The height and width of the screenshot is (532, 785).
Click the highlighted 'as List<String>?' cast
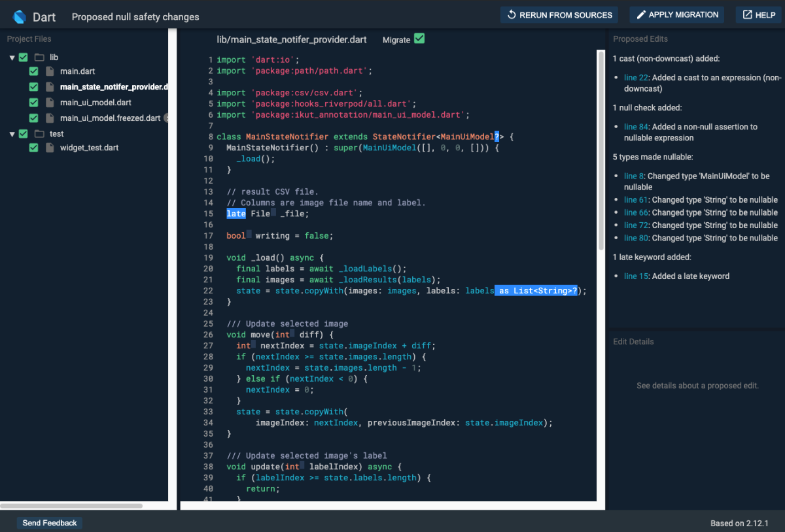536,291
